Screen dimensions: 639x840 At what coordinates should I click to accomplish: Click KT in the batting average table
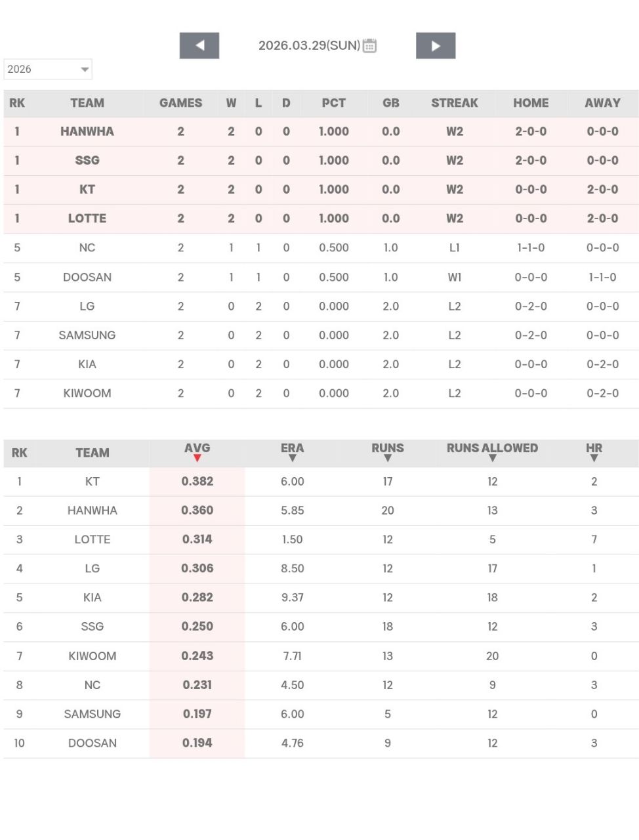93,482
